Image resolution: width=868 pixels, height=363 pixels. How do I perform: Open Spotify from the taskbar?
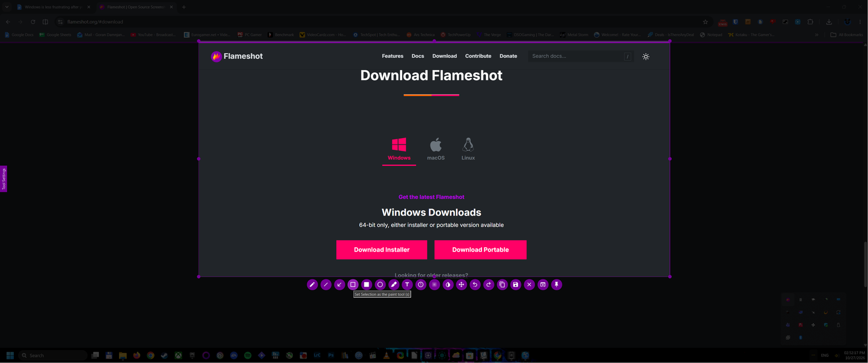[x=248, y=355]
